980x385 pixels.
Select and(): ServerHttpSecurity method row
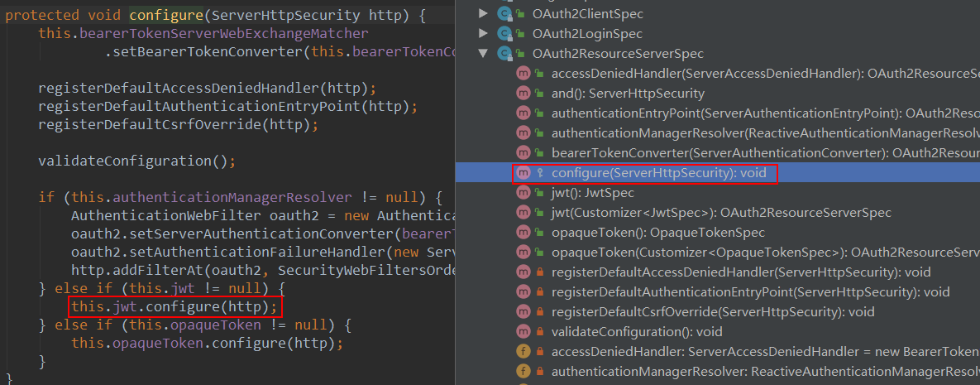click(718, 94)
